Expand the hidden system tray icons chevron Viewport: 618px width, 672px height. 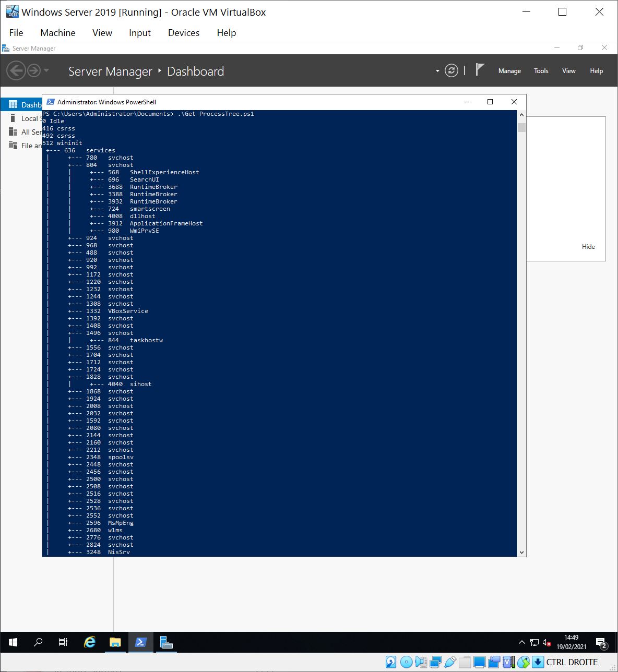click(521, 642)
